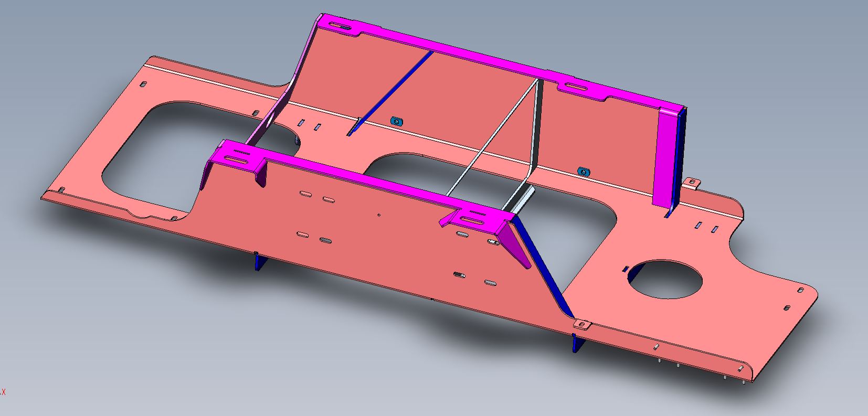Select the blue support leg under front panel left

coord(259,261)
